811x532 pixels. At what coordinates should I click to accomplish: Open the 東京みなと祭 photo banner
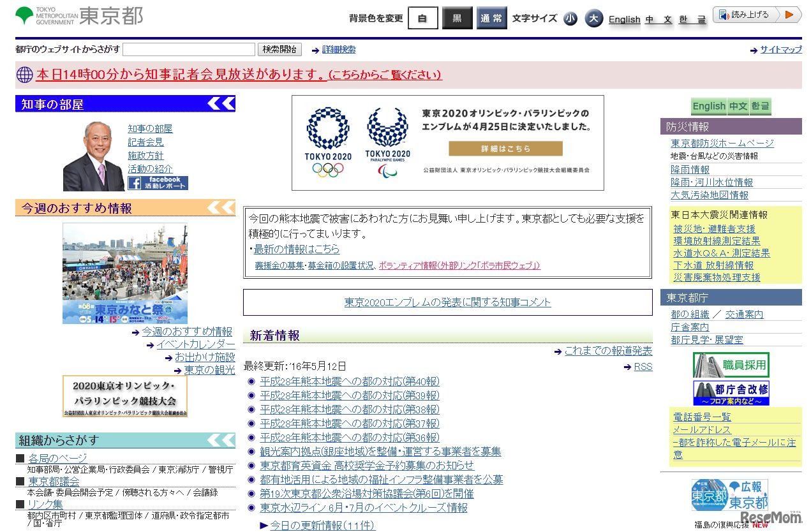(x=125, y=273)
